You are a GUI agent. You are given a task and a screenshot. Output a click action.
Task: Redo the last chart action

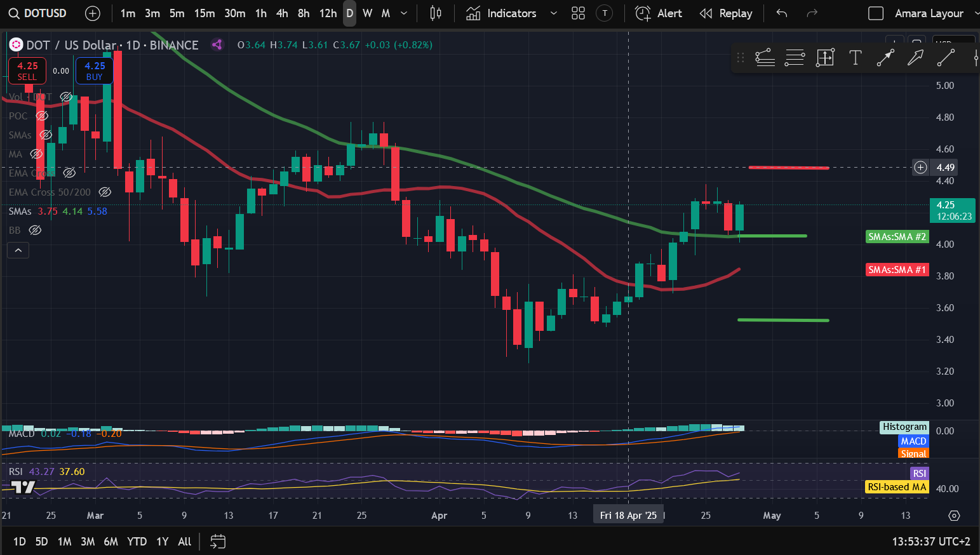click(812, 13)
